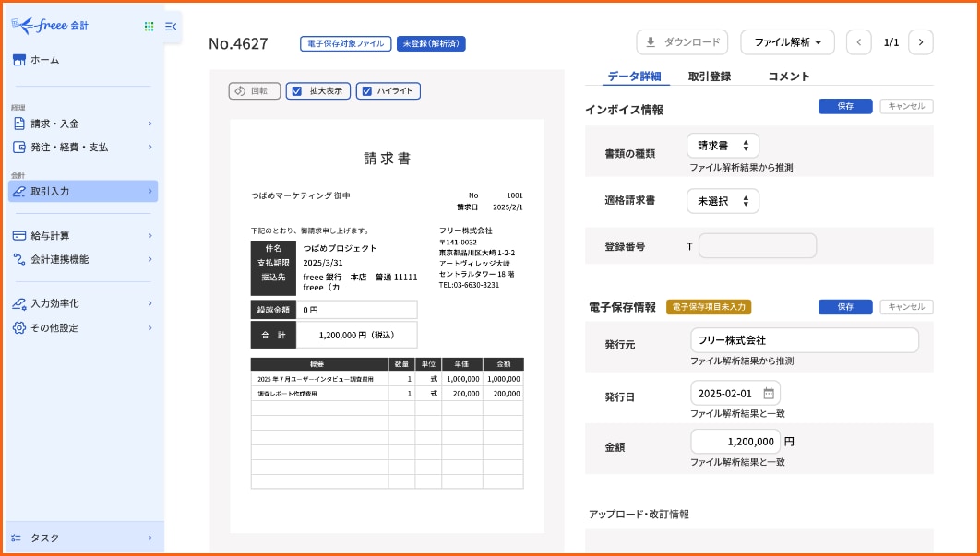Go to next file with right chevron
The width and height of the screenshot is (980, 556).
coord(920,42)
